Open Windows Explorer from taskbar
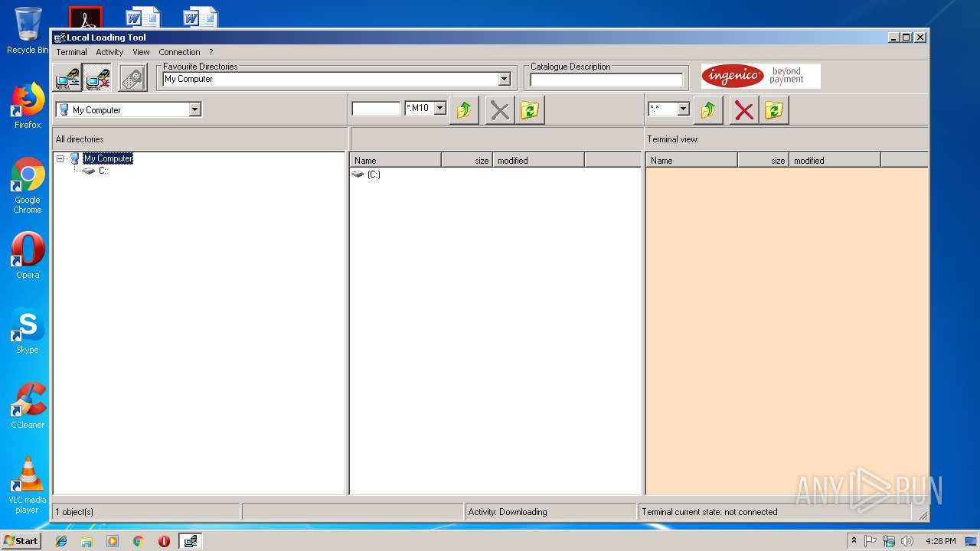 [87, 541]
